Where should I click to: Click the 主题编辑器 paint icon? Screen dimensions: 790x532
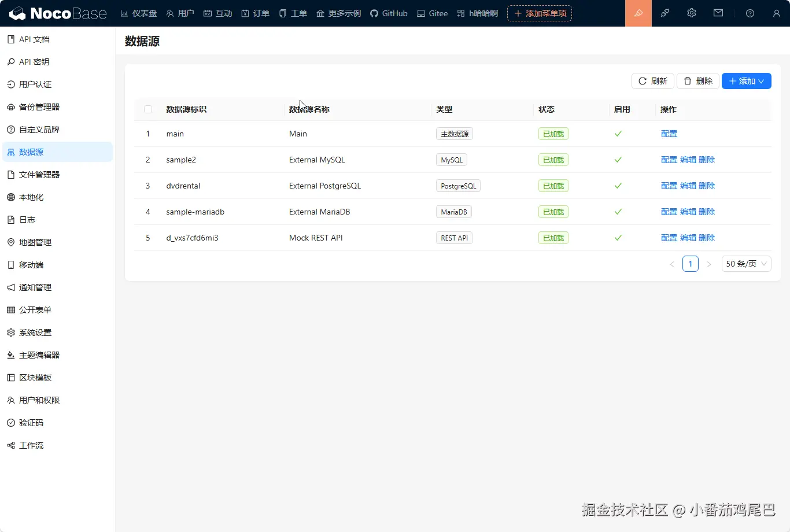click(x=11, y=355)
